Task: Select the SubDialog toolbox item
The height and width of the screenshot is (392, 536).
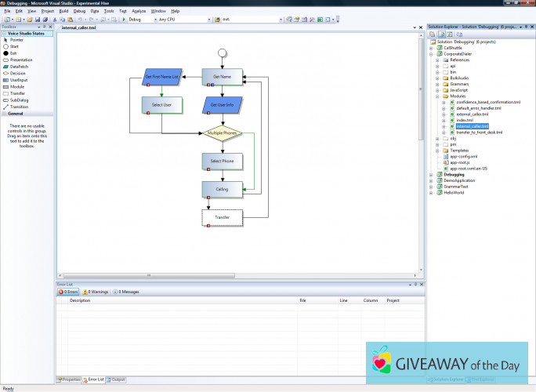Action: 18,100
